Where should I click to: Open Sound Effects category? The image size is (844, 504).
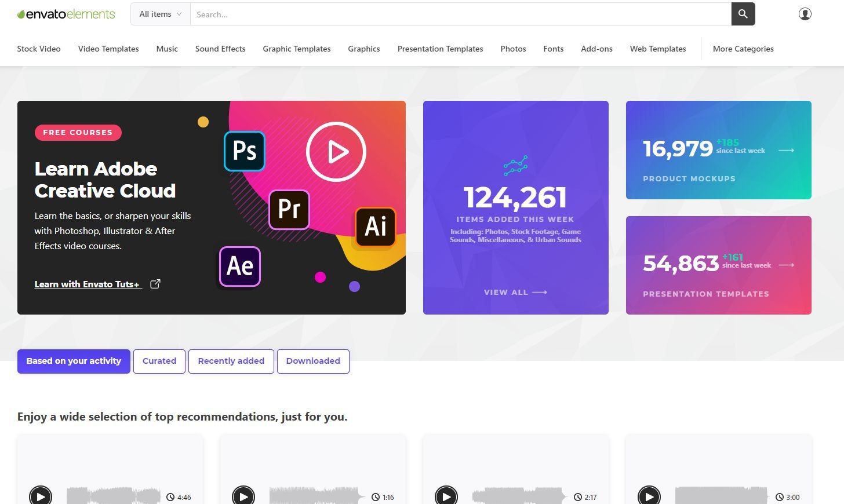[220, 49]
